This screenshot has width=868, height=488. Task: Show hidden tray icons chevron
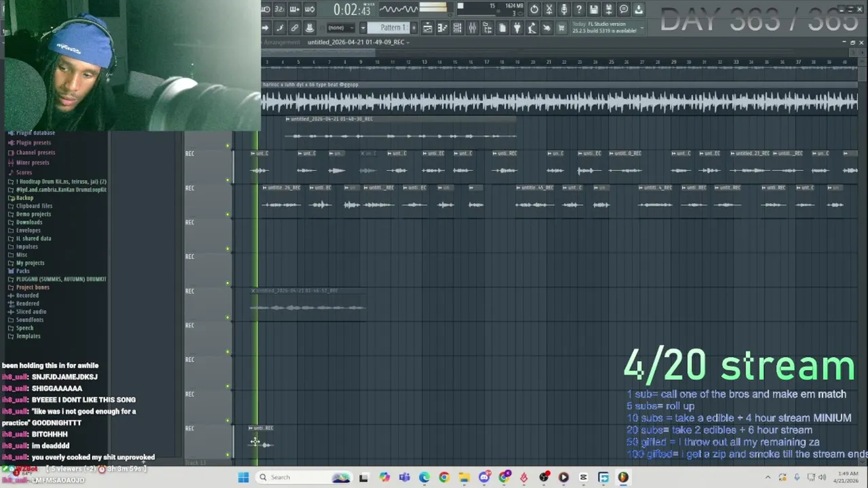(768, 477)
